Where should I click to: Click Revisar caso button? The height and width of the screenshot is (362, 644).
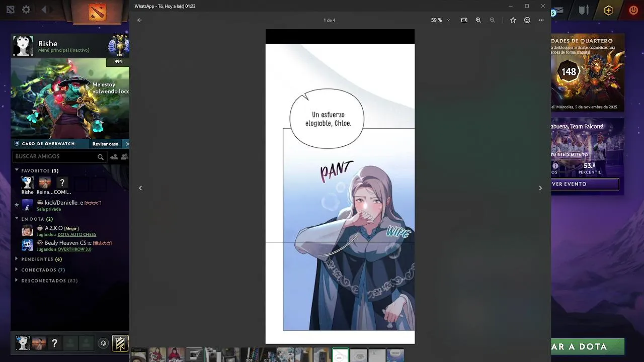tap(105, 144)
